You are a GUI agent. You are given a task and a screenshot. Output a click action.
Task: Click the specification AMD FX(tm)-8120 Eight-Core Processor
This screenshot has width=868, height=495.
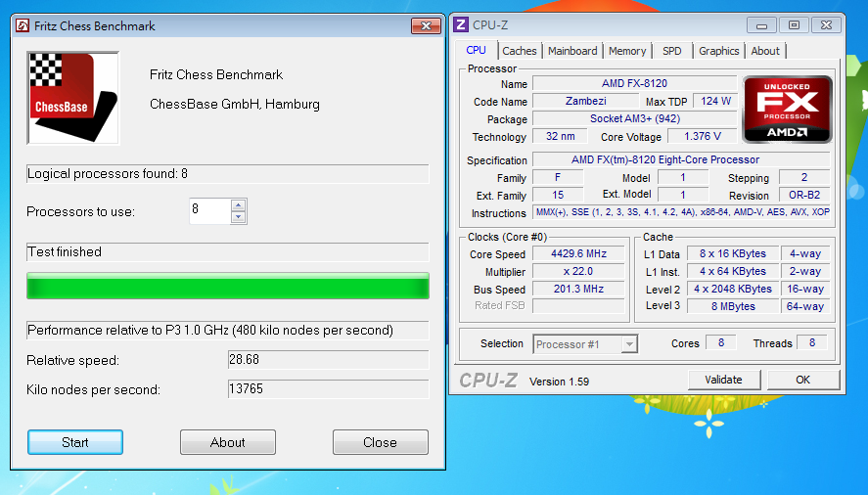pyautogui.click(x=681, y=160)
